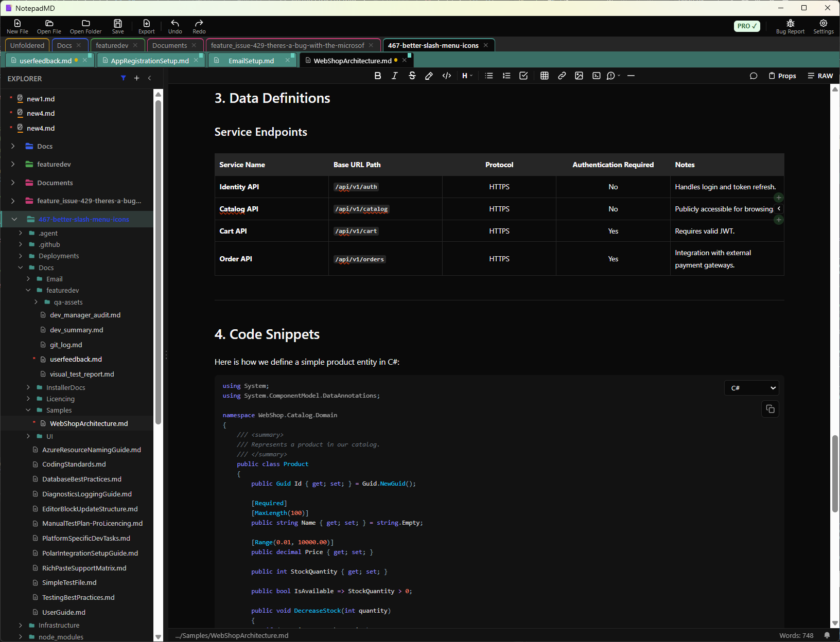This screenshot has width=840, height=642.
Task: Click the /api/v1/orders table cell
Action: pyautogui.click(x=385, y=259)
